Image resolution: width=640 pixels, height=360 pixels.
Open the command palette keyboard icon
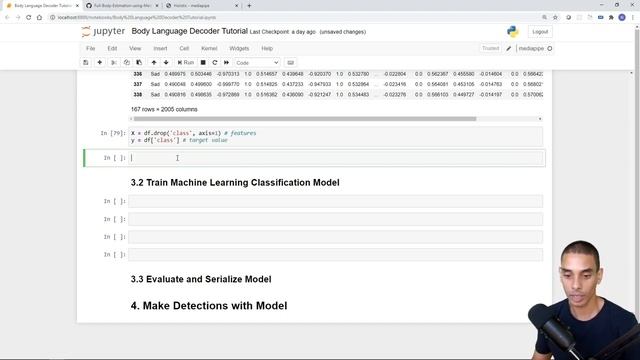(x=291, y=62)
